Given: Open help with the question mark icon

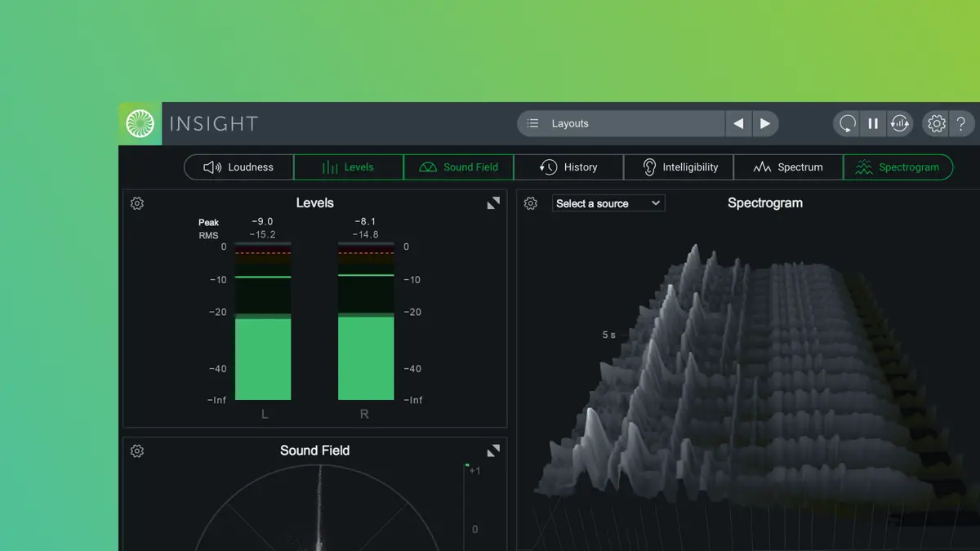Looking at the screenshot, I should tap(961, 123).
